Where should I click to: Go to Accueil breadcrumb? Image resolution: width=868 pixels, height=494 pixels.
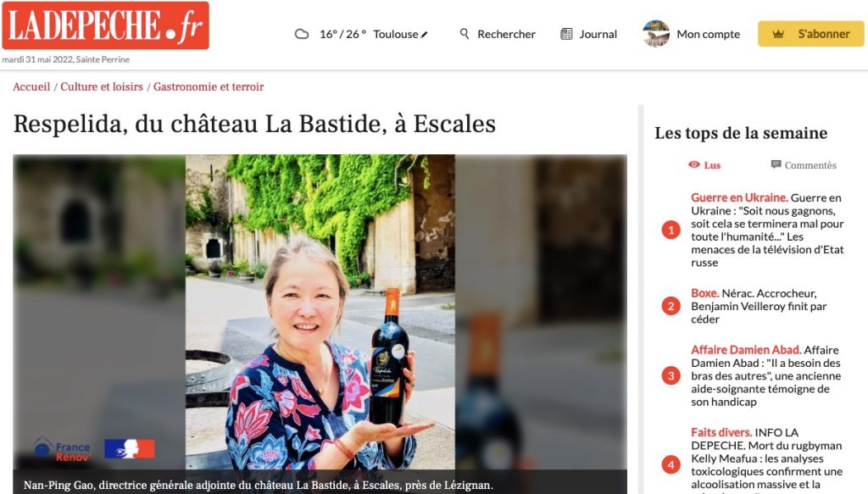(x=31, y=86)
